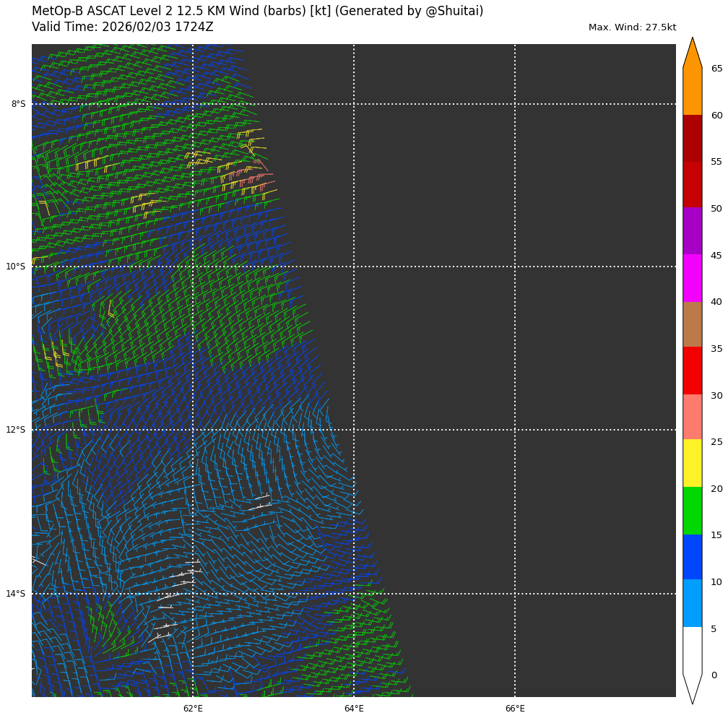Choose the green 15–20 kt colorbar band
The width and height of the screenshot is (728, 718).
click(x=692, y=510)
